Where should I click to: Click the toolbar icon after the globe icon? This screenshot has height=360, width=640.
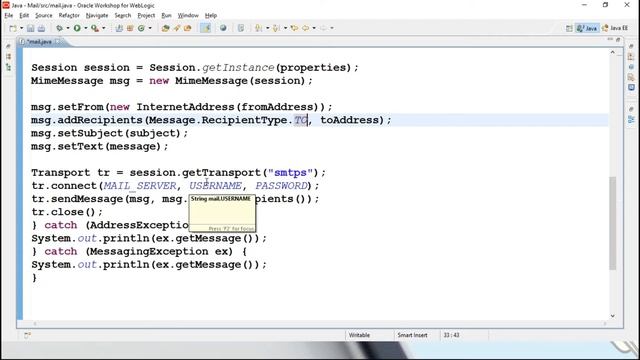pos(241,28)
